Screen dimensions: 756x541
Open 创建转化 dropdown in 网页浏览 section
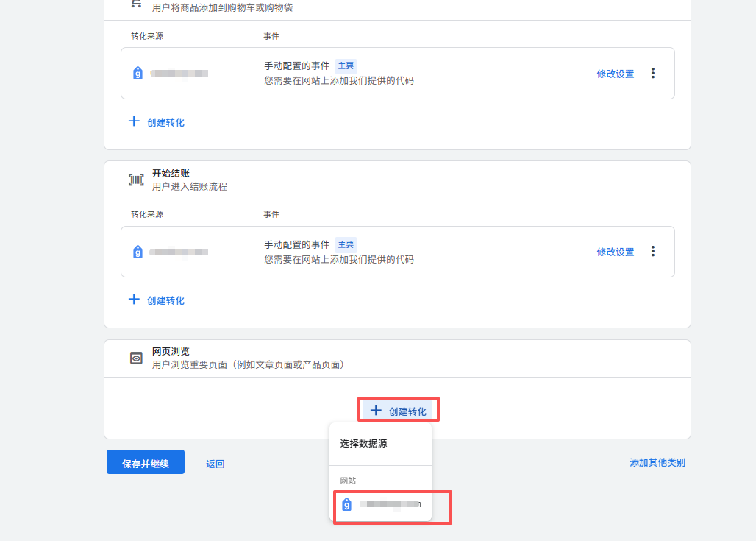(x=398, y=411)
